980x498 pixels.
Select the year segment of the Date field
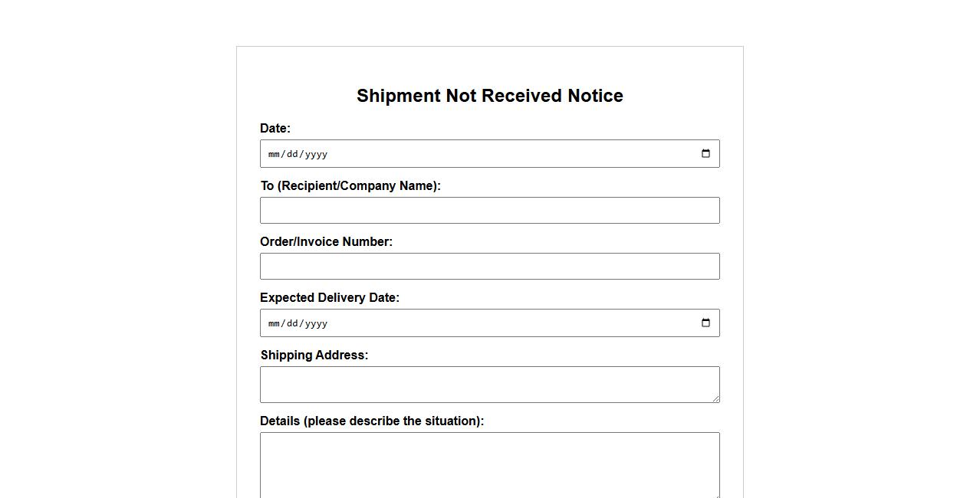coord(316,154)
